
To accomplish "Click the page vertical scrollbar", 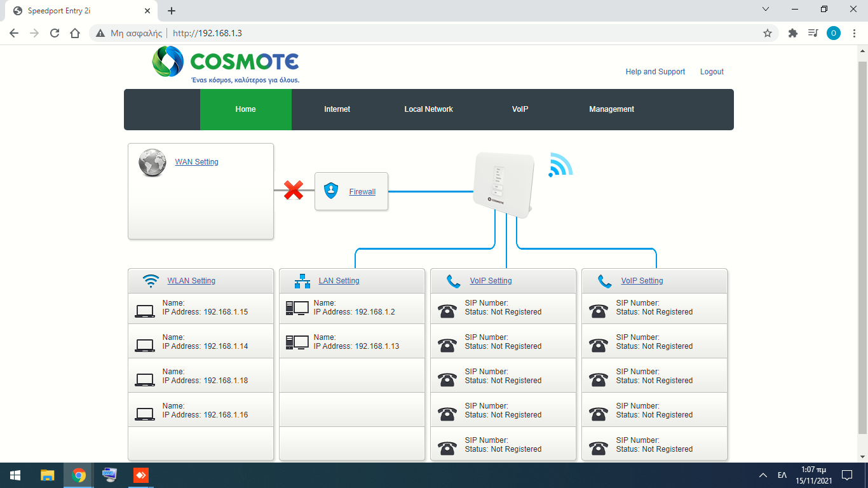I will 862,248.
